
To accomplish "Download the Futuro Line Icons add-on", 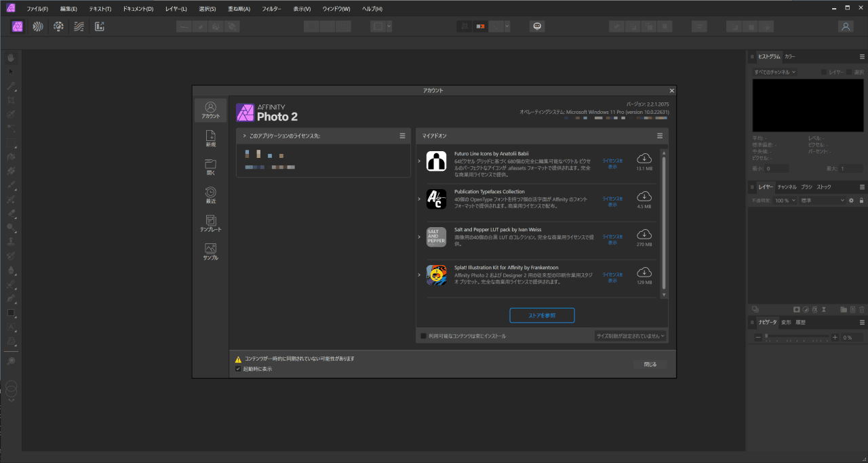I will 644,159.
